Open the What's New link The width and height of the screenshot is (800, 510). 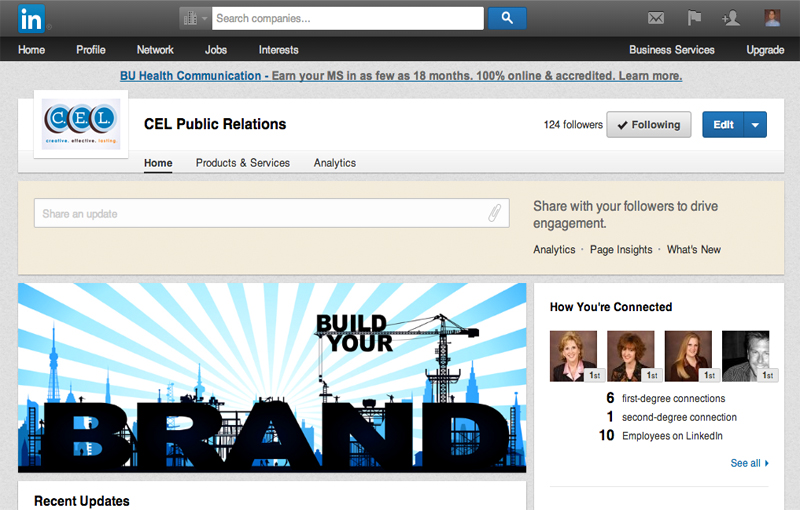[x=694, y=249]
